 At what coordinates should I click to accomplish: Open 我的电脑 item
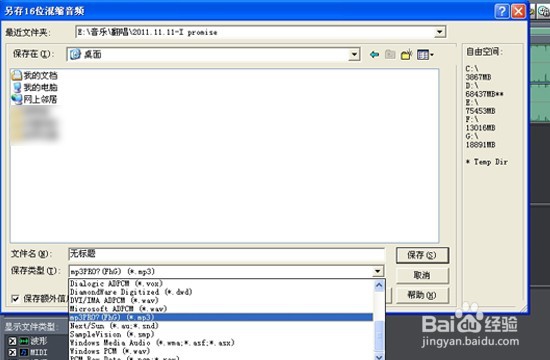click(x=34, y=87)
